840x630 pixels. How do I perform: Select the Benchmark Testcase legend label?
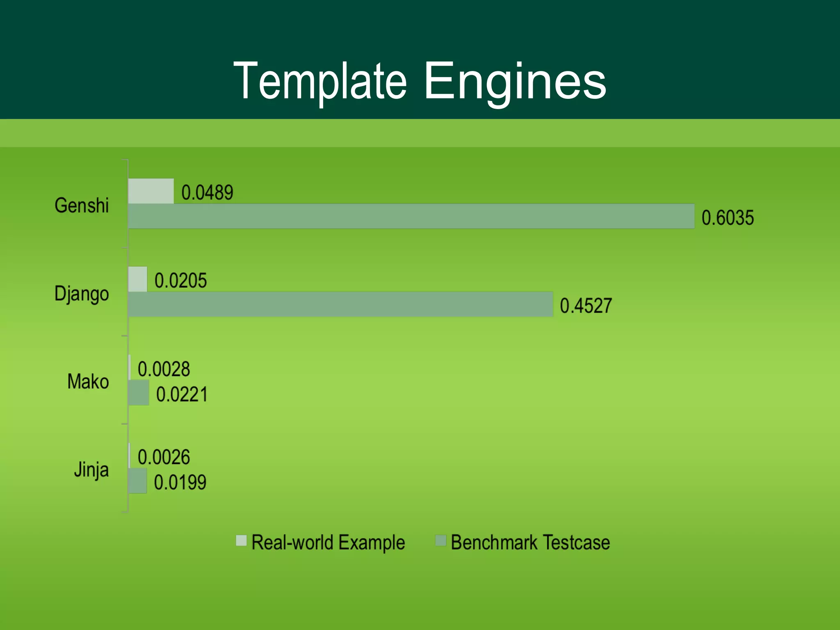530,542
